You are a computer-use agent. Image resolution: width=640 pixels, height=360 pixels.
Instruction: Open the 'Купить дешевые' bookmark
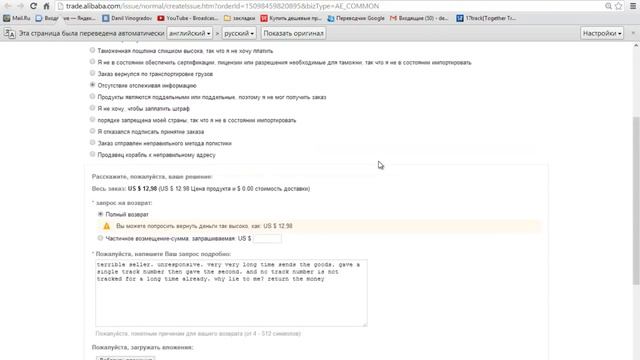(291, 18)
